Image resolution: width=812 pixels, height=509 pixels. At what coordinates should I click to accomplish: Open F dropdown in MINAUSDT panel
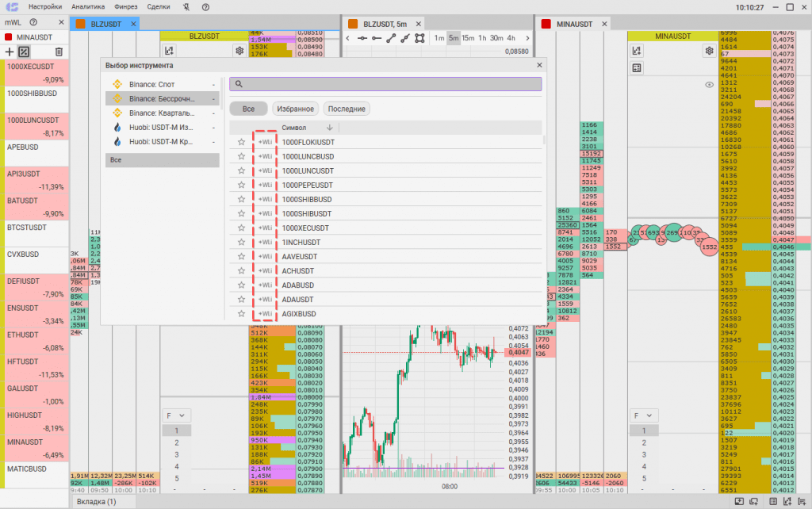(x=644, y=415)
